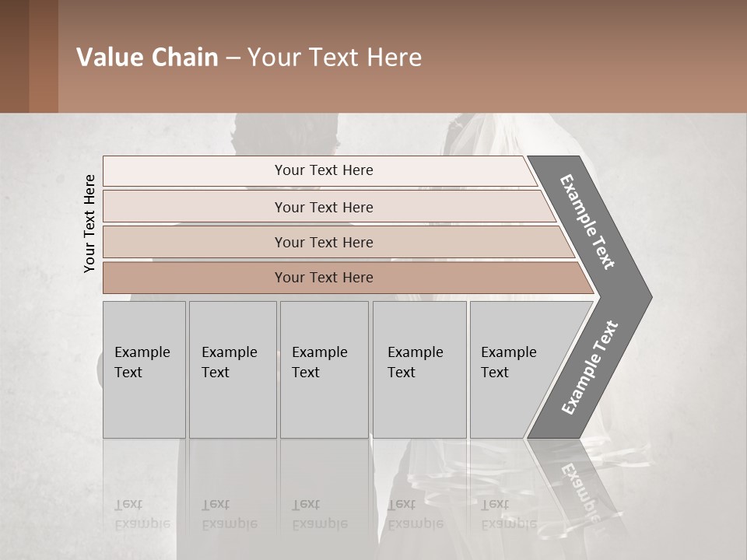Viewport: 747px width, 560px height.
Task: Click the vertical 'Your Text Here' side label
Action: click(x=89, y=223)
